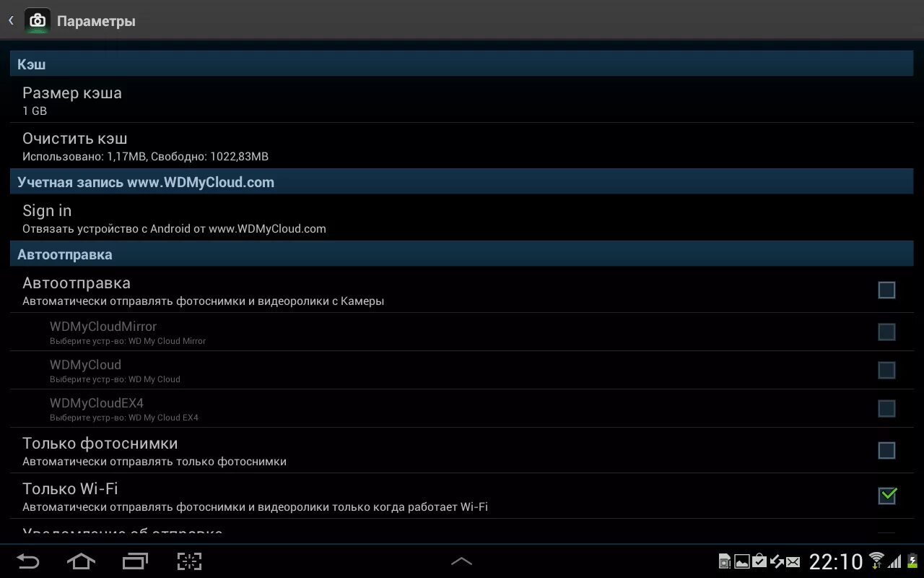Tap the Только Wi-Fi setting title

tap(70, 488)
